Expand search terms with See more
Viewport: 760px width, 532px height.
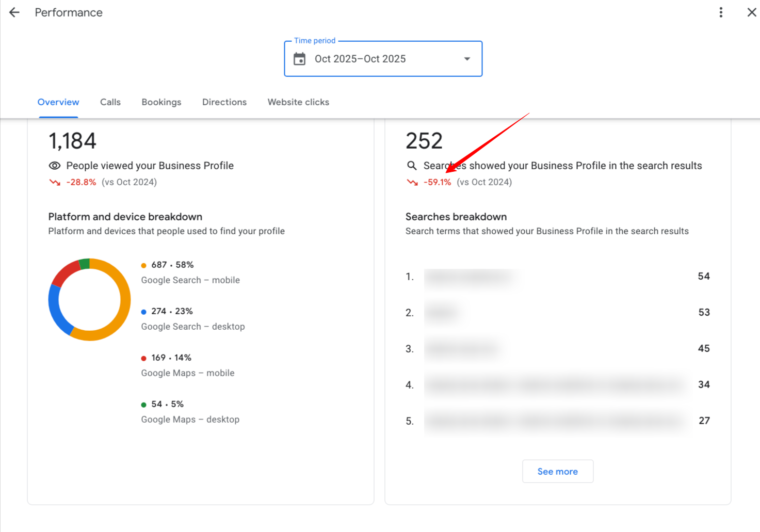pyautogui.click(x=557, y=471)
